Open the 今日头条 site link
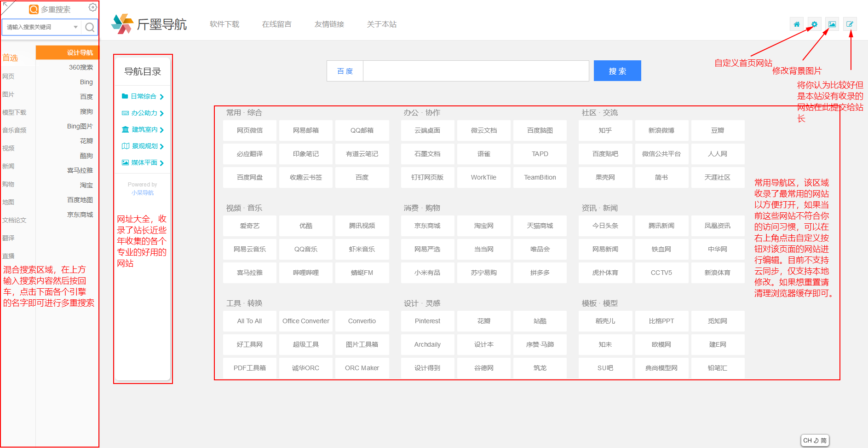Viewport: 868px width, 448px height. pos(605,226)
